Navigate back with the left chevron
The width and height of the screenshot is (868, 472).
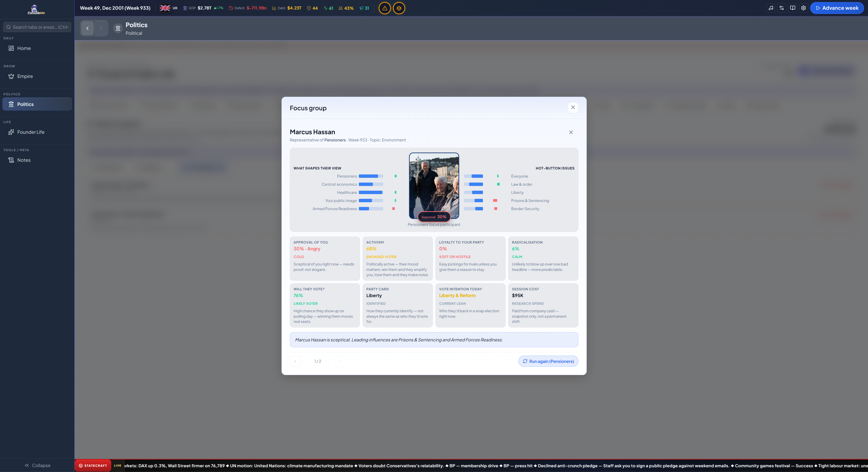tap(87, 28)
